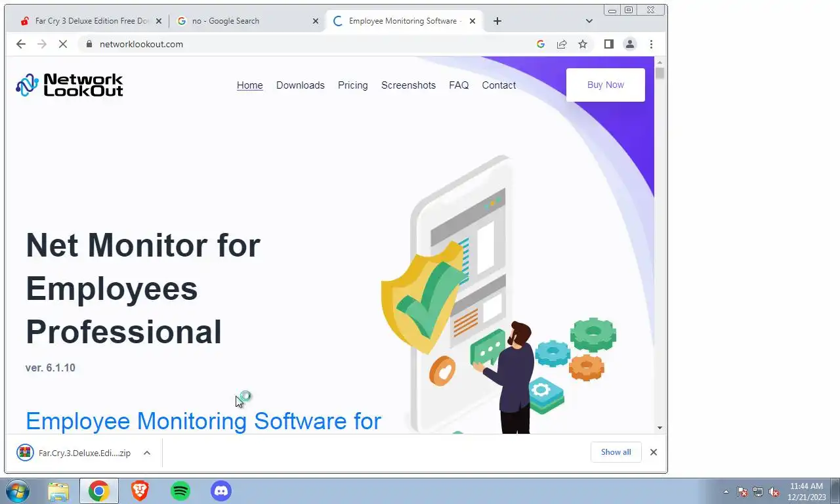Select Employee Monitoring Software tab
The image size is (840, 504).
pyautogui.click(x=404, y=21)
